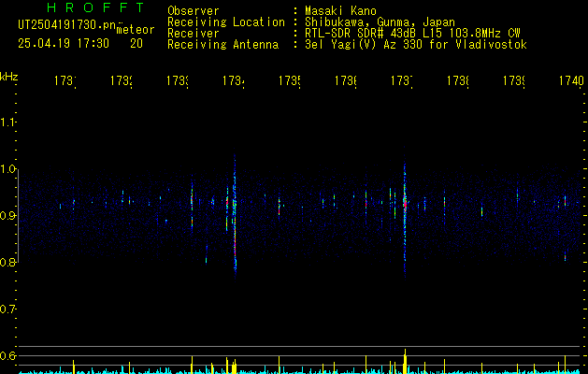The image size is (588, 374).
Task: Click the 1733 time axis marker
Action: click(x=178, y=80)
